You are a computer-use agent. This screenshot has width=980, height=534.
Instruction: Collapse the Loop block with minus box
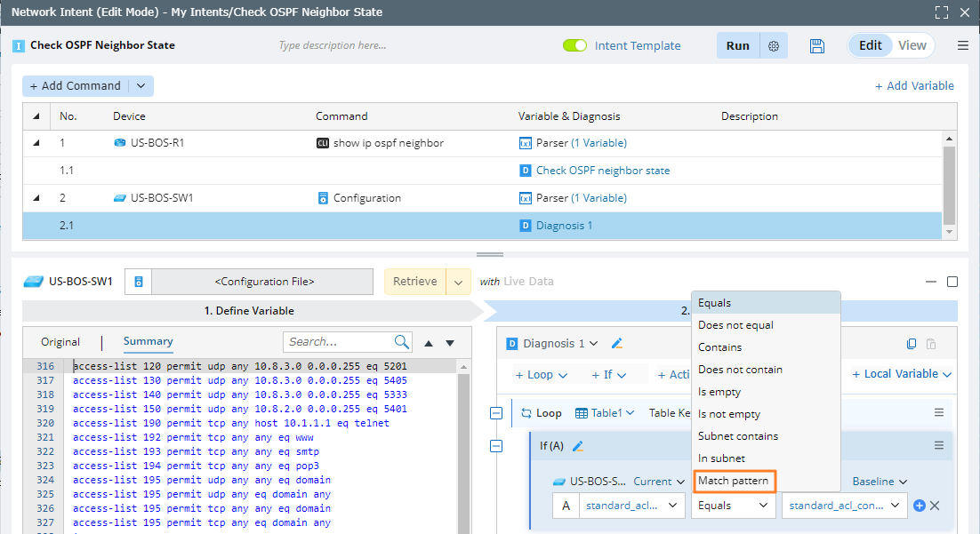(497, 413)
